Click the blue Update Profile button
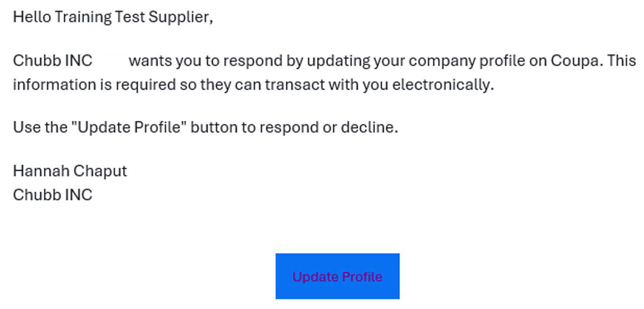 [x=337, y=276]
